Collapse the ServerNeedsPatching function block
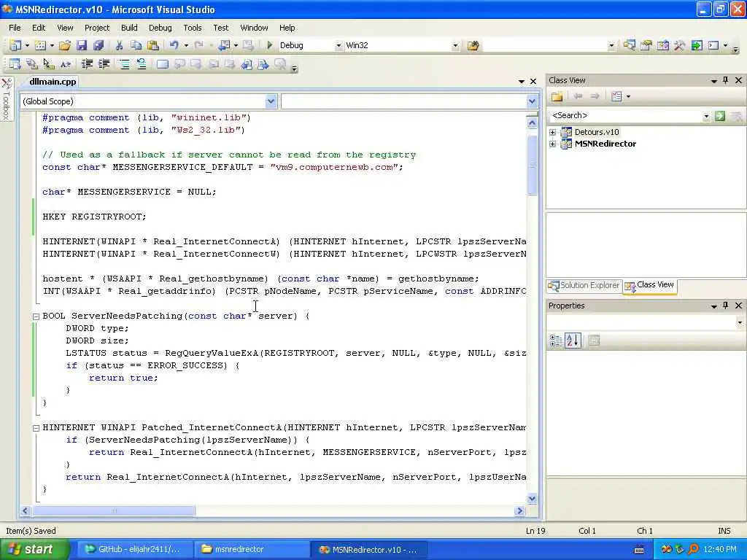The width and height of the screenshot is (747, 560). point(36,316)
